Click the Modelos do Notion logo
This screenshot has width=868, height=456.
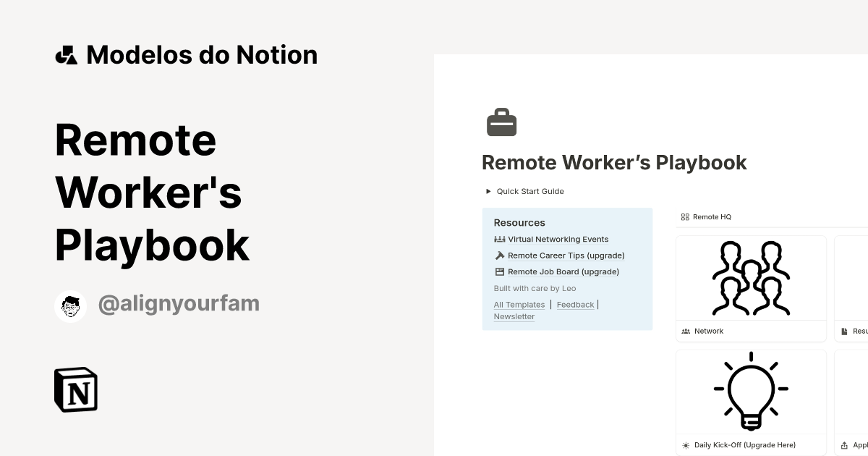pyautogui.click(x=67, y=54)
